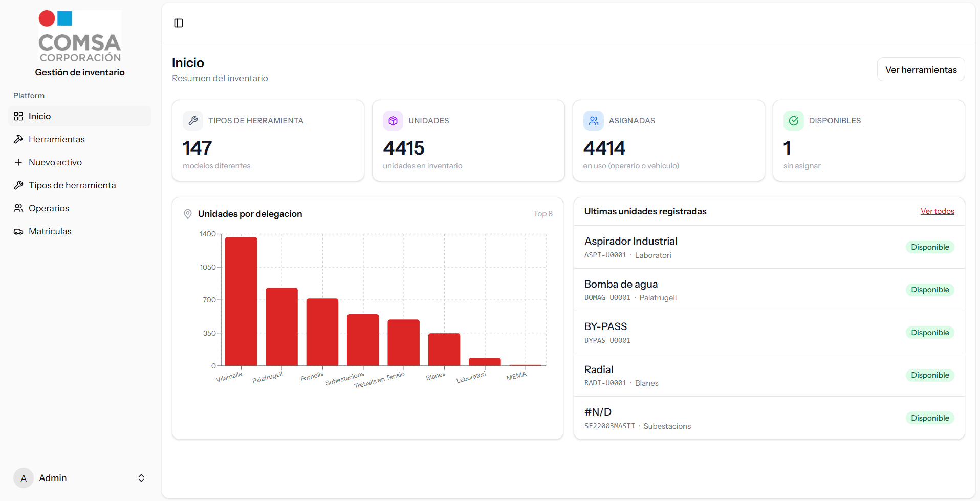The image size is (980, 501).
Task: Click the green check icon for Disponibles
Action: (793, 121)
